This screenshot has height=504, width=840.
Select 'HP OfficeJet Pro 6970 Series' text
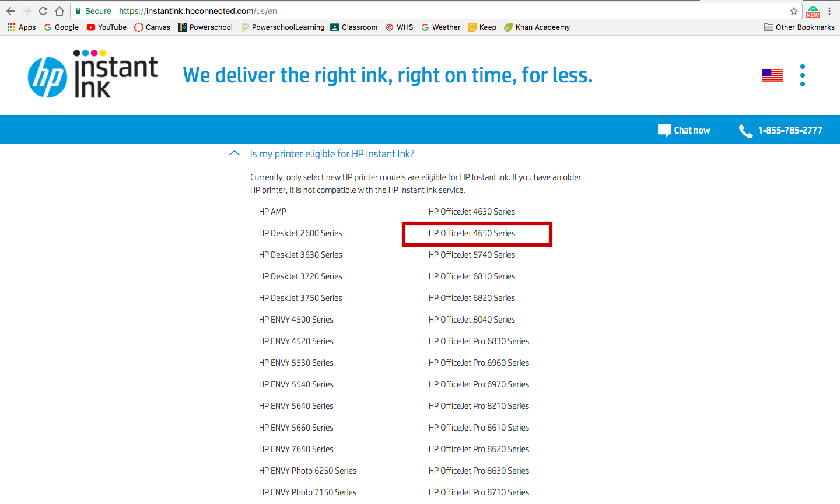tap(479, 384)
